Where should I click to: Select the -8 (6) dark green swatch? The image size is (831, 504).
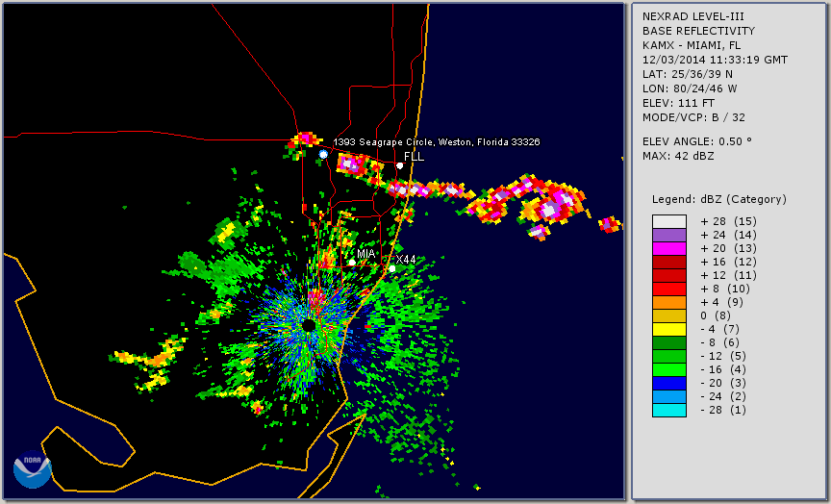tap(669, 342)
